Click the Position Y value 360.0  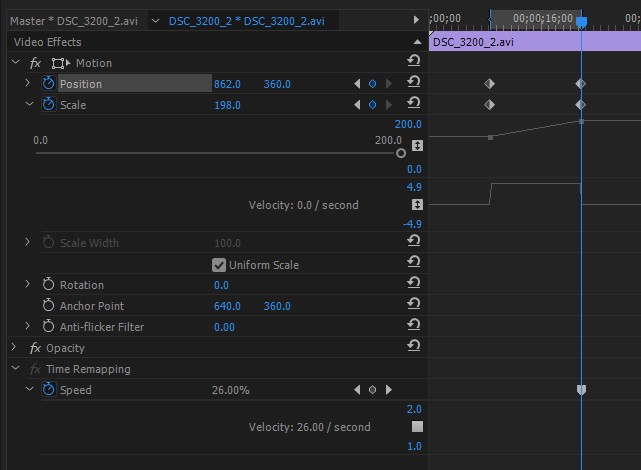coord(277,84)
